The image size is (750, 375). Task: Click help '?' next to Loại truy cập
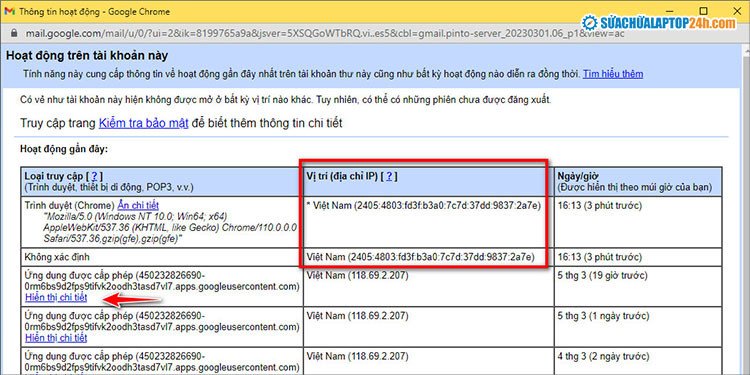[94, 176]
